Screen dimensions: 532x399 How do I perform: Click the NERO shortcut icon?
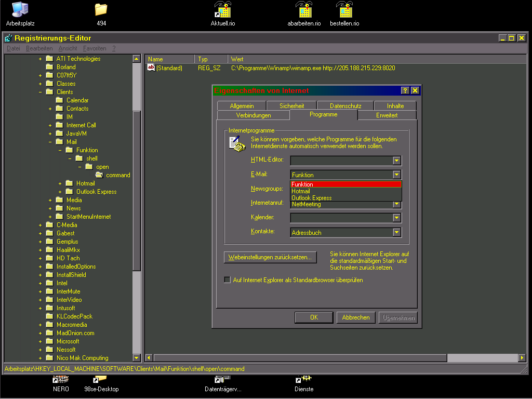tap(61, 380)
